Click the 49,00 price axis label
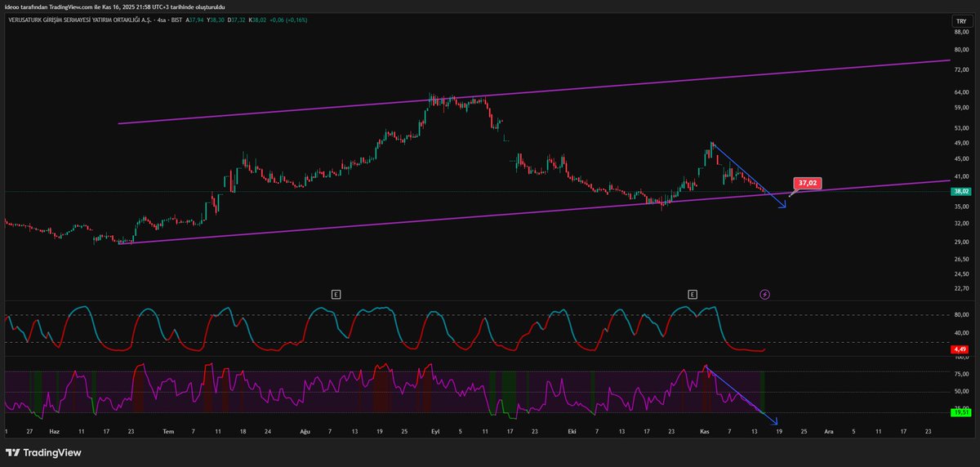The width and height of the screenshot is (980, 467). 961,143
